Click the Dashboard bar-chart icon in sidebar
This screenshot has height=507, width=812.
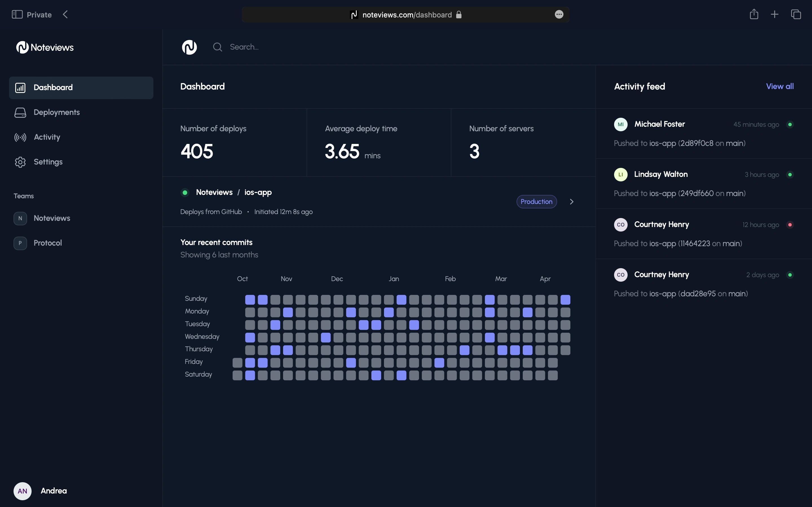pos(20,88)
